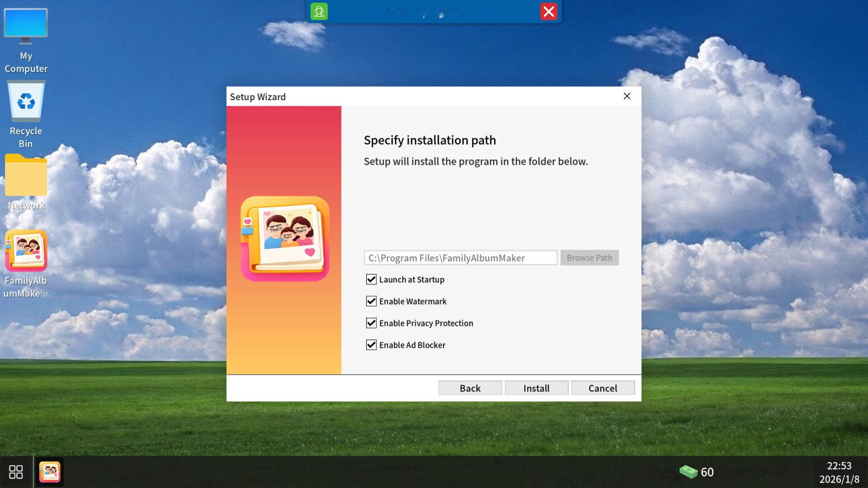Uncheck Enable Ad Blocker option

371,345
